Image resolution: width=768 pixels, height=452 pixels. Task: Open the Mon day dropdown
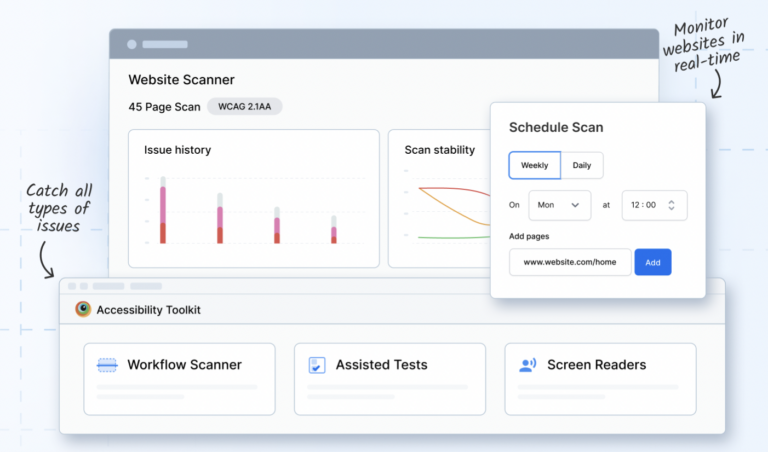(559, 205)
